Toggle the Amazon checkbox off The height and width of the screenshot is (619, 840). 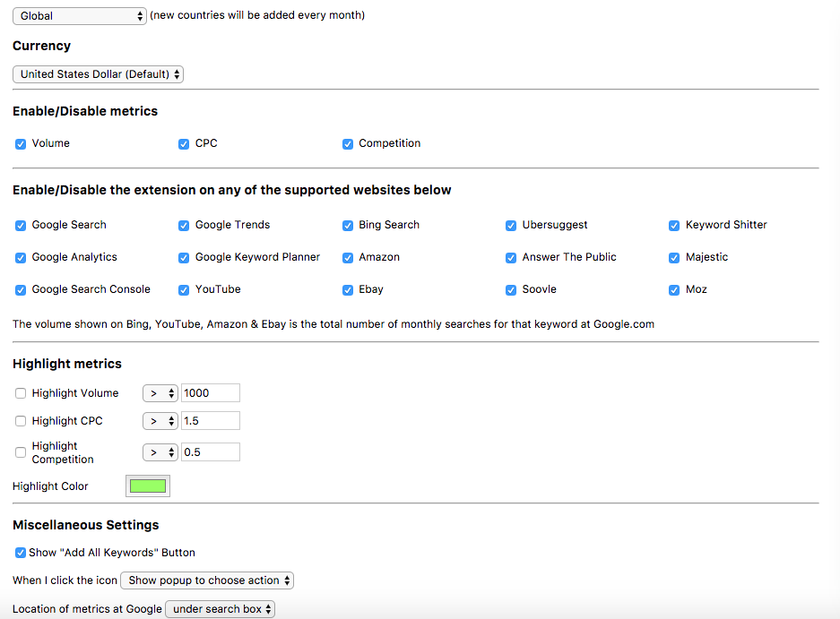click(348, 258)
